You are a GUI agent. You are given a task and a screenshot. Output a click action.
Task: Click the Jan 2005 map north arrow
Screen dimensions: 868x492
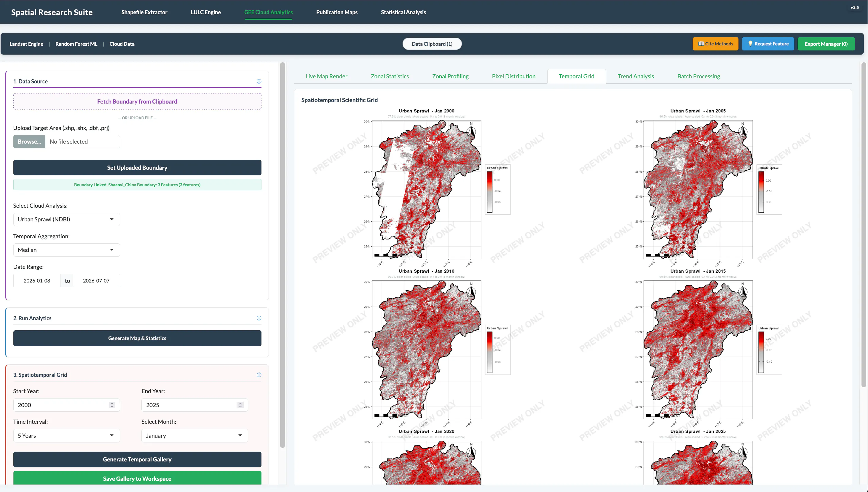[743, 130]
